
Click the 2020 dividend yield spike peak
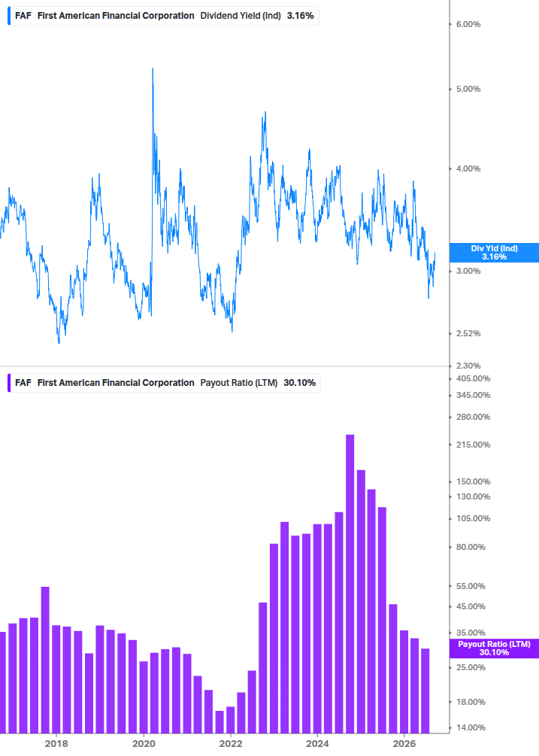pyautogui.click(x=153, y=69)
